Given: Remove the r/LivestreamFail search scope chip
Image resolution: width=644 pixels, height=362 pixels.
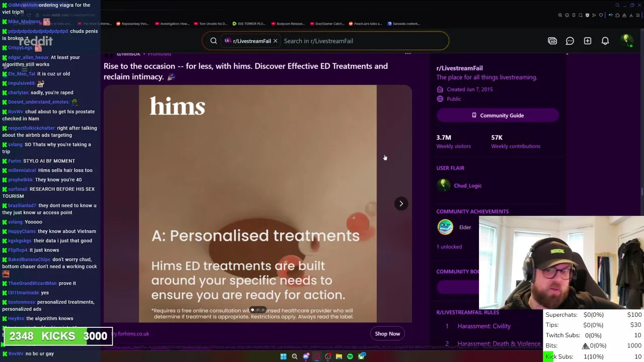Looking at the screenshot, I should point(275,41).
